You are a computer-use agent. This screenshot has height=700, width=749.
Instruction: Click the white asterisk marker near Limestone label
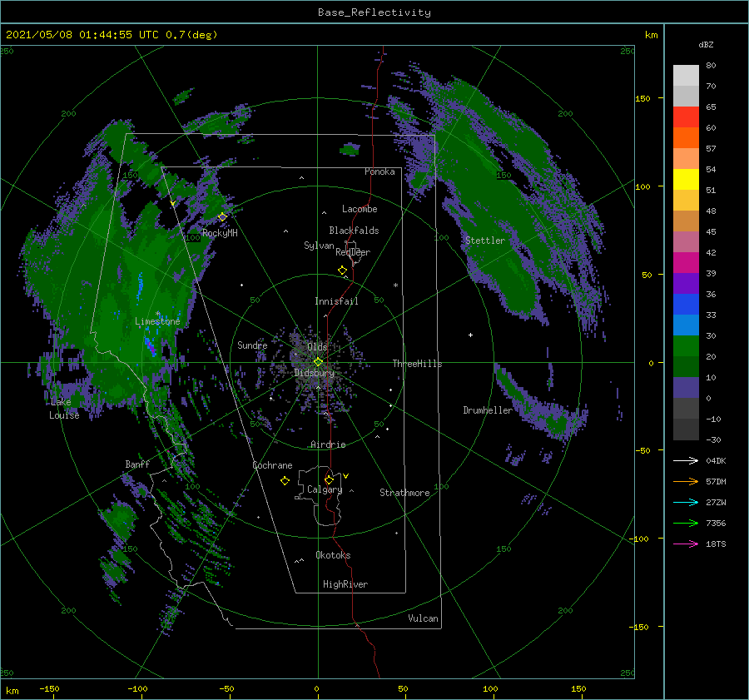[x=157, y=314]
